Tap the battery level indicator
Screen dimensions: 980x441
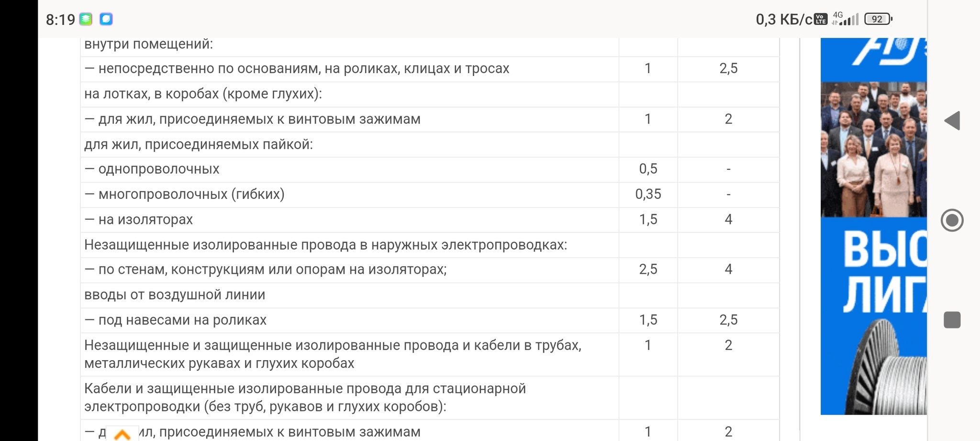(x=878, y=19)
